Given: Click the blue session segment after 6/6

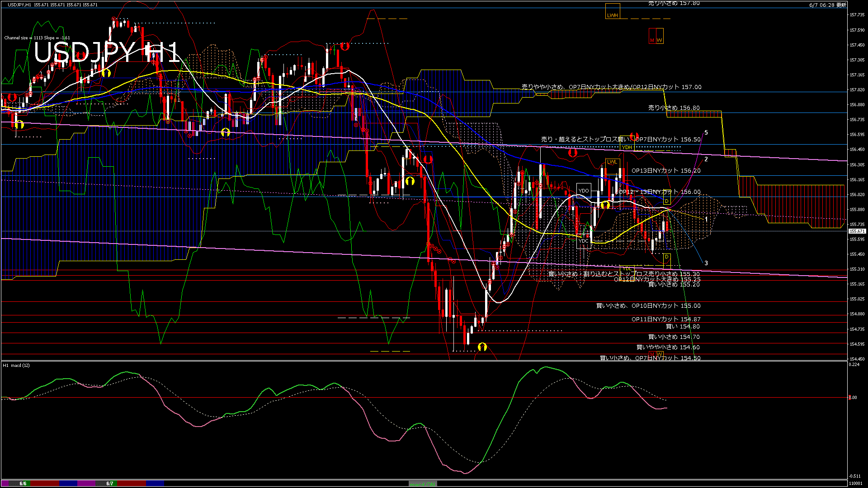Looking at the screenshot, I should (x=68, y=483).
